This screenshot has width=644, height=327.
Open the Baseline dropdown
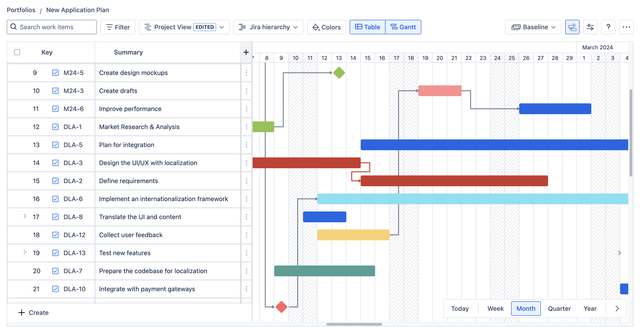(x=533, y=27)
